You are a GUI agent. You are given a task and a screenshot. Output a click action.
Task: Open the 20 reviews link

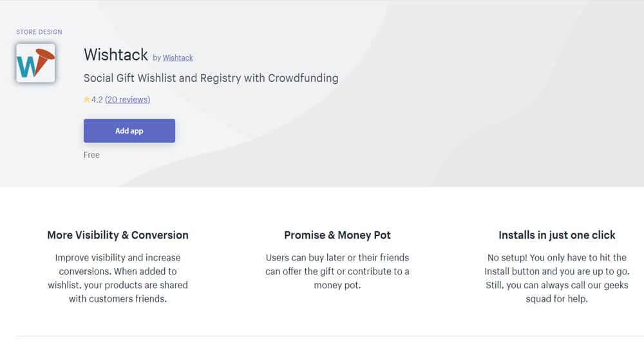point(128,99)
